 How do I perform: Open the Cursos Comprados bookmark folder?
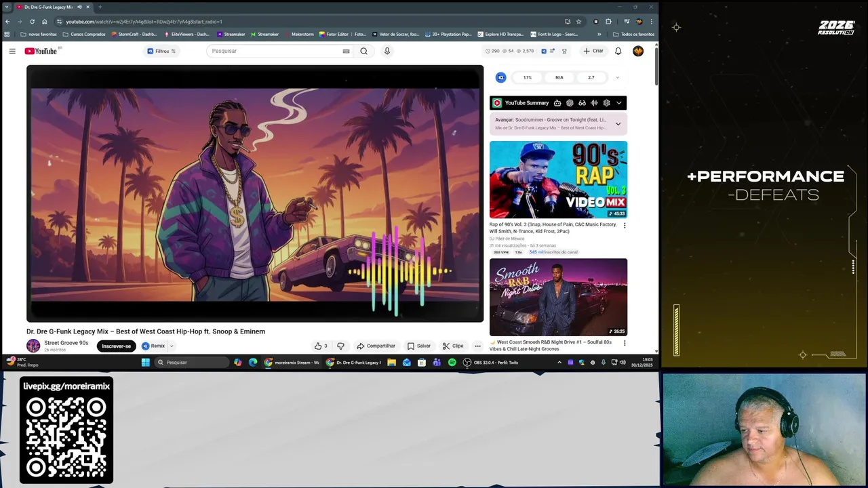84,34
